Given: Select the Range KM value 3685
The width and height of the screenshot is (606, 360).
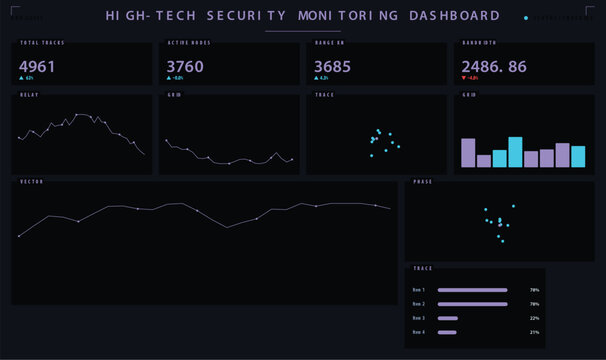Looking at the screenshot, I should point(332,67).
